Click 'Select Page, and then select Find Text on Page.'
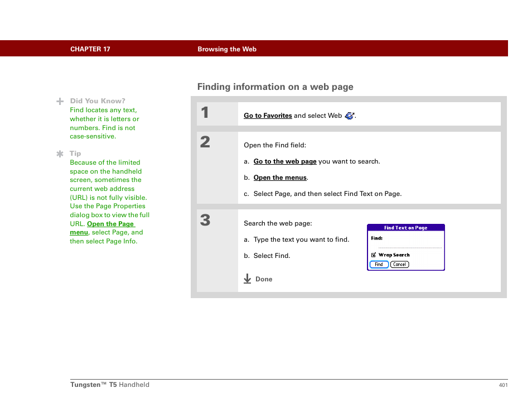 327,194
